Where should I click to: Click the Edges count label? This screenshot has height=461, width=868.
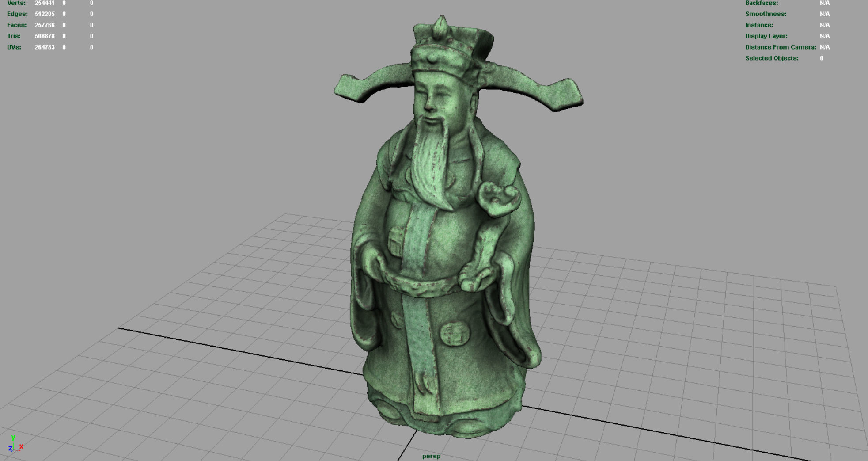pos(17,14)
